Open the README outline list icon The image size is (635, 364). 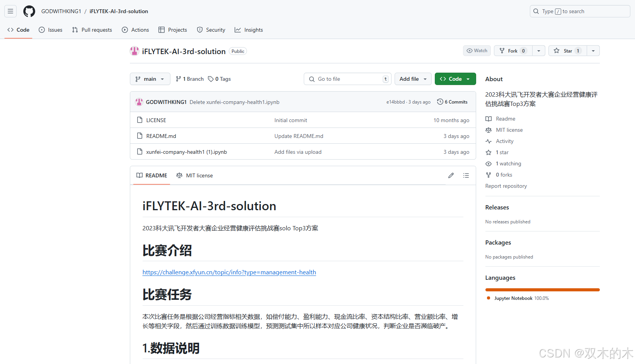tap(466, 175)
